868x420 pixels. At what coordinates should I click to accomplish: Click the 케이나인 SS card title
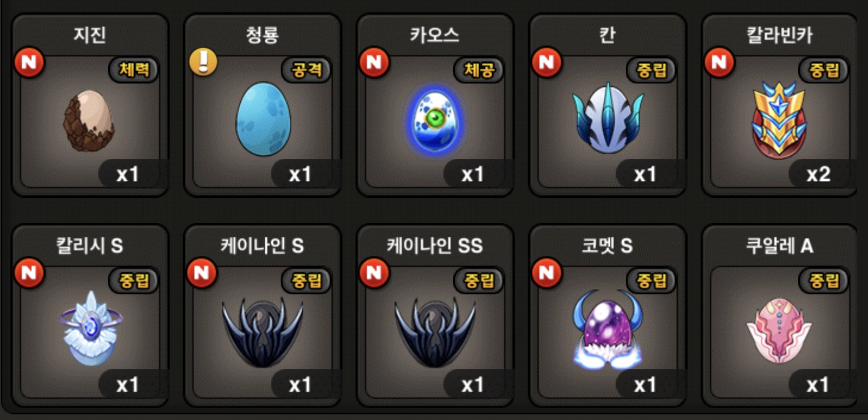[x=435, y=246]
